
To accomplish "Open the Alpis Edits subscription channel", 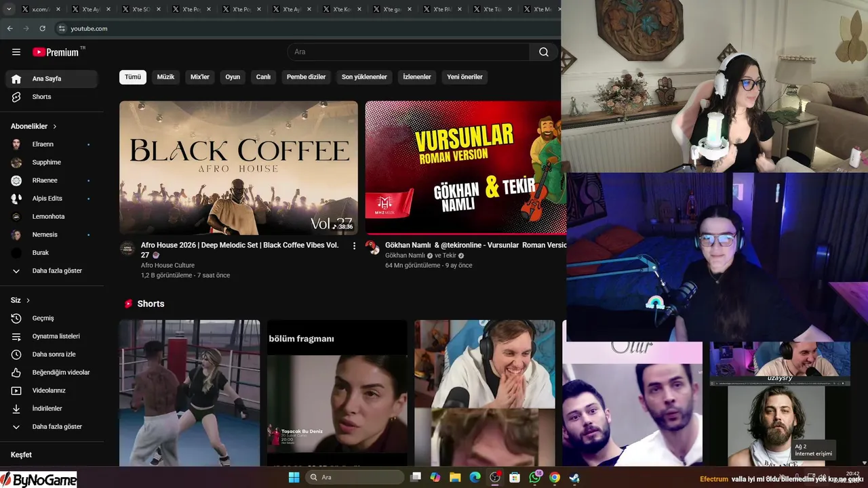I will (52, 199).
